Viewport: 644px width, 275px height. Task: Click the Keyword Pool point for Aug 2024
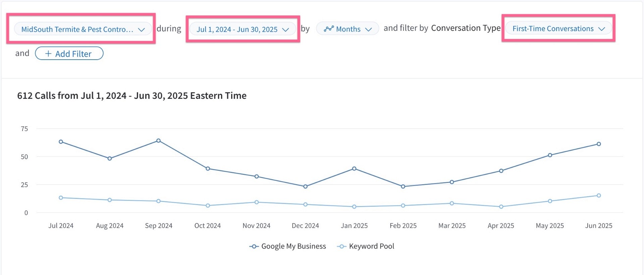point(110,200)
